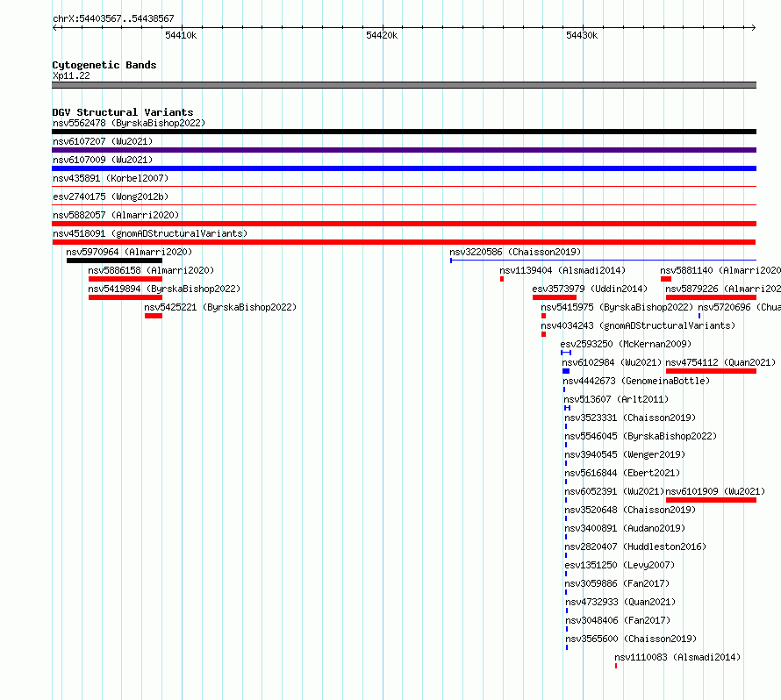Select esv1351250 (Levy2007) label
This screenshot has width=781, height=700.
pyautogui.click(x=620, y=565)
